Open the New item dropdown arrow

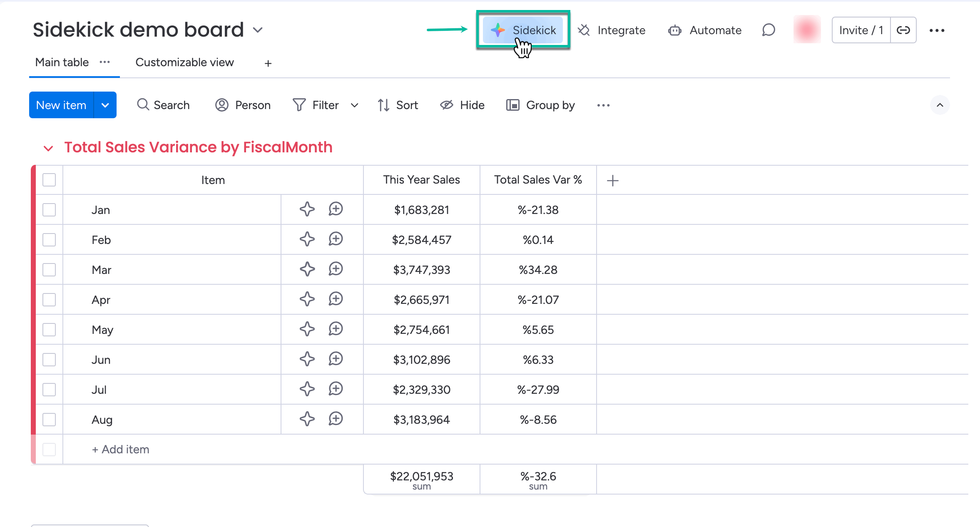tap(105, 105)
